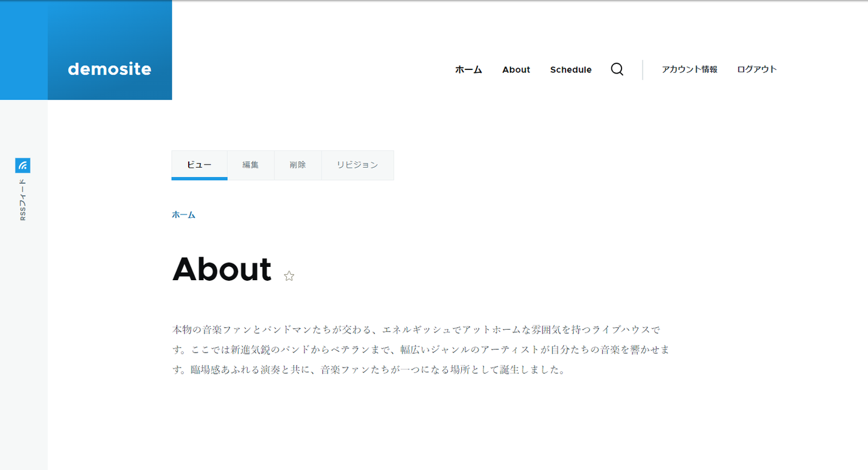Click the ログアウト logout link
The width and height of the screenshot is (868, 470).
[756, 69]
